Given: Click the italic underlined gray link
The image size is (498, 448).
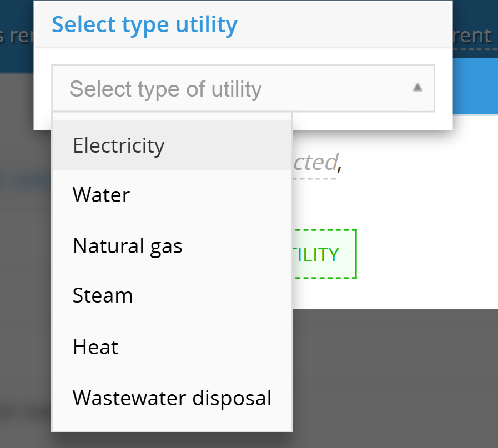Looking at the screenshot, I should [x=315, y=163].
